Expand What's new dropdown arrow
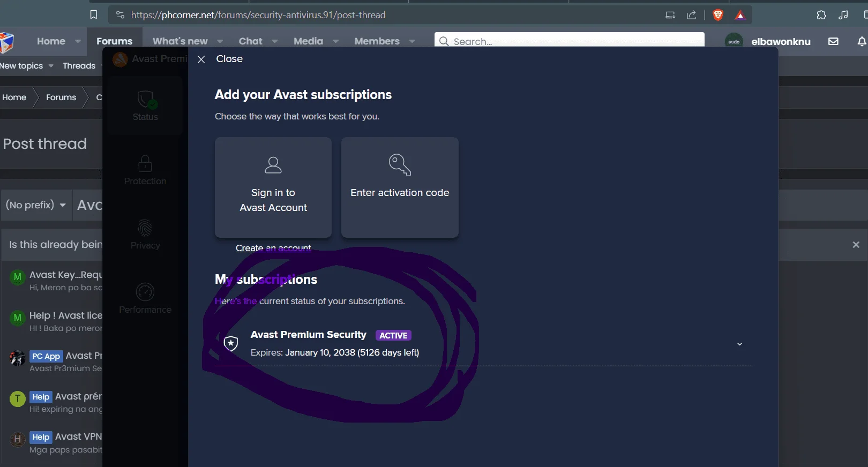Screen dimensions: 868x467 pyautogui.click(x=220, y=41)
